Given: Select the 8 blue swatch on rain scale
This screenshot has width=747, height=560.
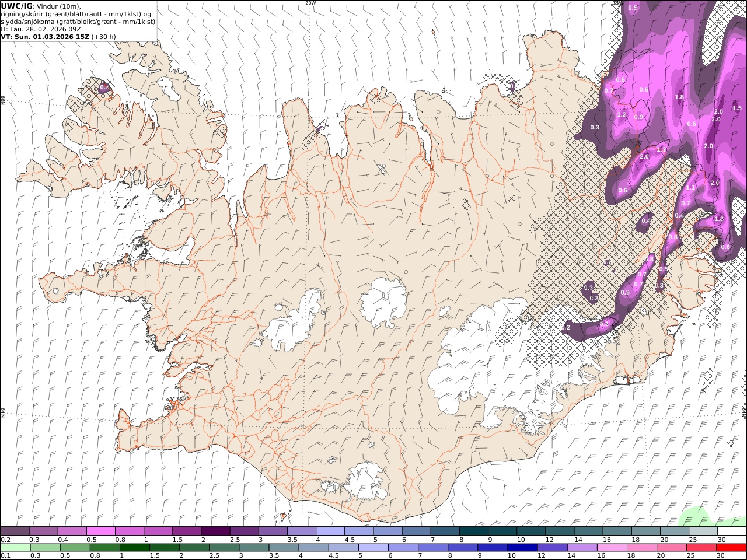Looking at the screenshot, I should 463,547.
